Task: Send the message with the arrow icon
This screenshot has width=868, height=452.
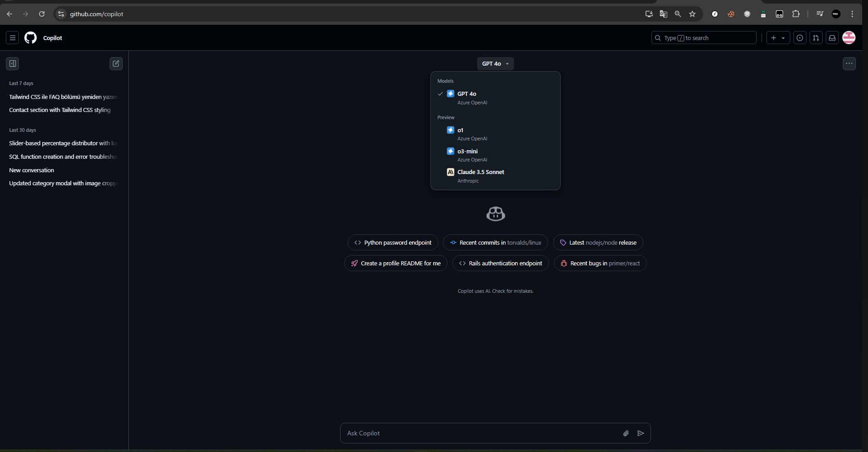Action: (641, 433)
